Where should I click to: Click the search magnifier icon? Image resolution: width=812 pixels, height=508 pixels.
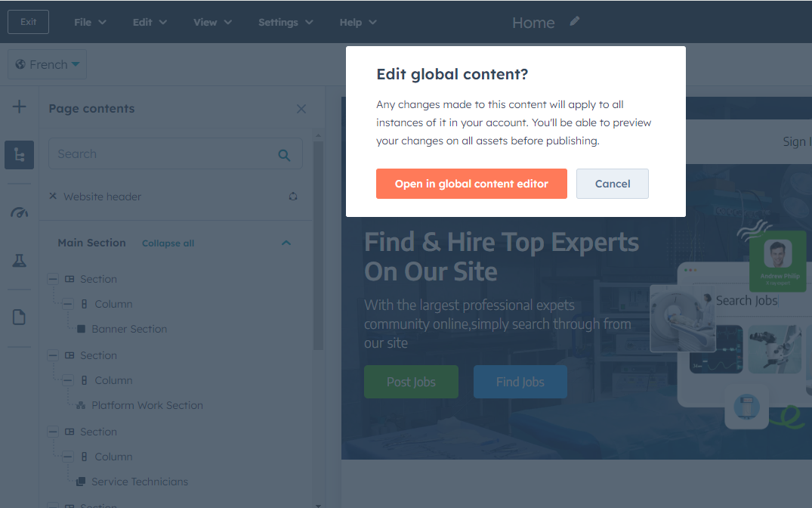(284, 154)
